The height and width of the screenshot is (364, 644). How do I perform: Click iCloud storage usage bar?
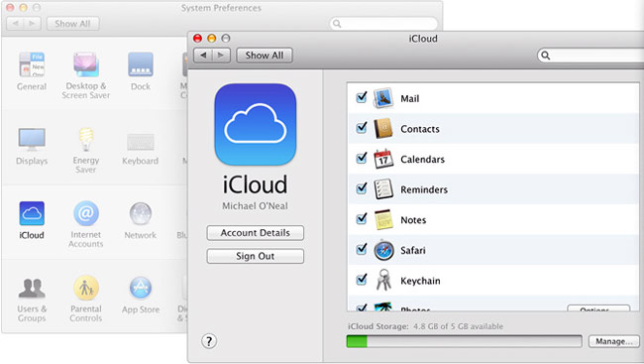coord(464,341)
